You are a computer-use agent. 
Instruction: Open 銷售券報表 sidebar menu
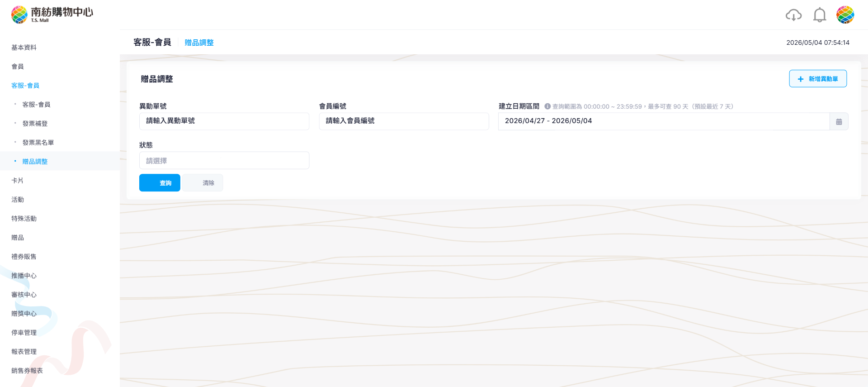pyautogui.click(x=27, y=371)
